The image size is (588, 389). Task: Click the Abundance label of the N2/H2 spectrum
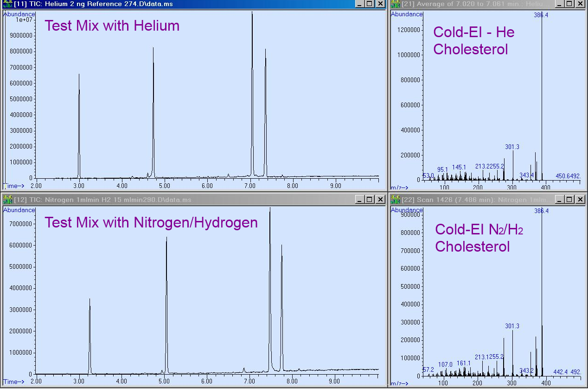pos(407,209)
